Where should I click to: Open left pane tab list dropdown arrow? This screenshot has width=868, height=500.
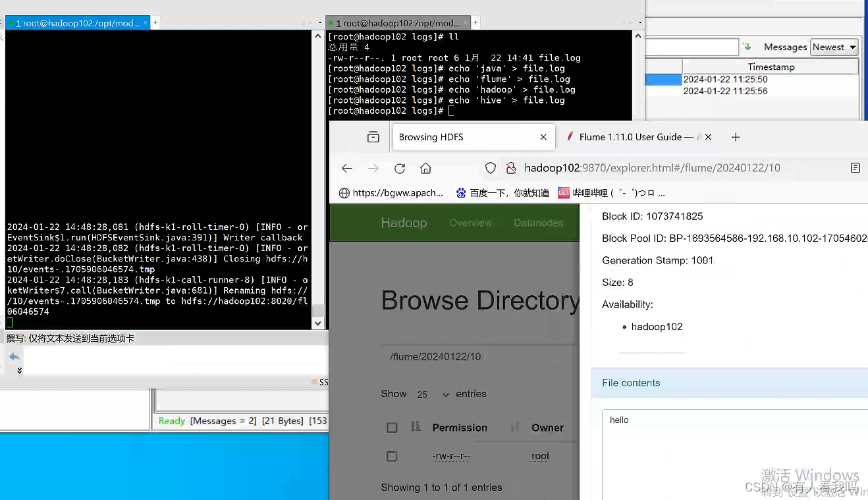(x=321, y=23)
